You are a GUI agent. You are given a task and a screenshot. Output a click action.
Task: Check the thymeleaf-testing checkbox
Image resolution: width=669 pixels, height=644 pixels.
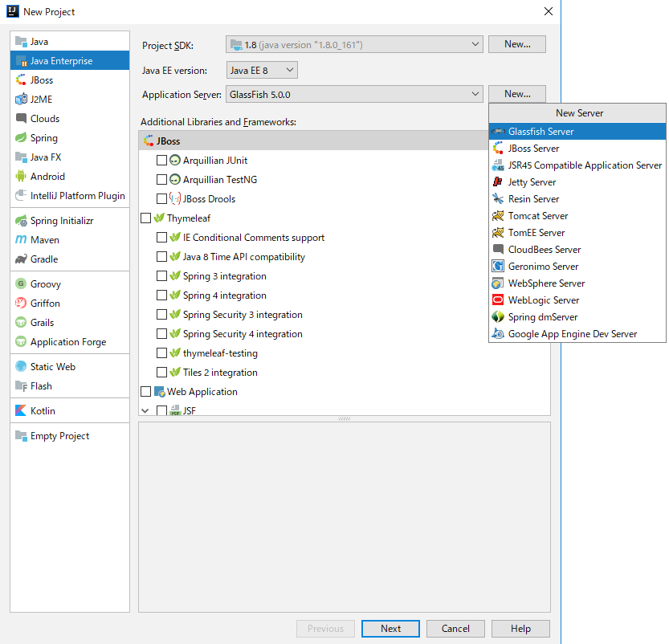tap(161, 353)
